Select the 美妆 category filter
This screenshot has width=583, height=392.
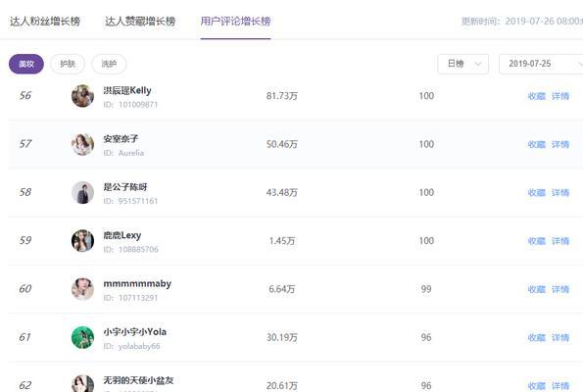(x=26, y=64)
